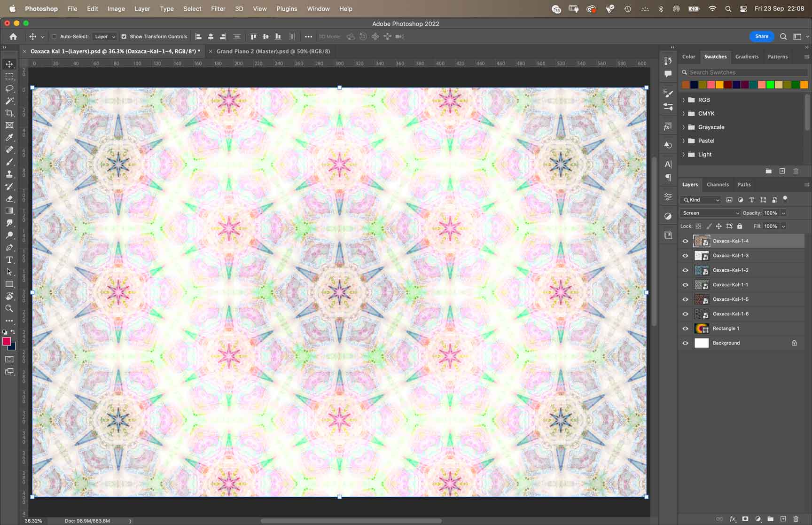This screenshot has height=525, width=812.
Task: Hide the Oaxaca-Kal-1-4 layer
Action: 685,241
